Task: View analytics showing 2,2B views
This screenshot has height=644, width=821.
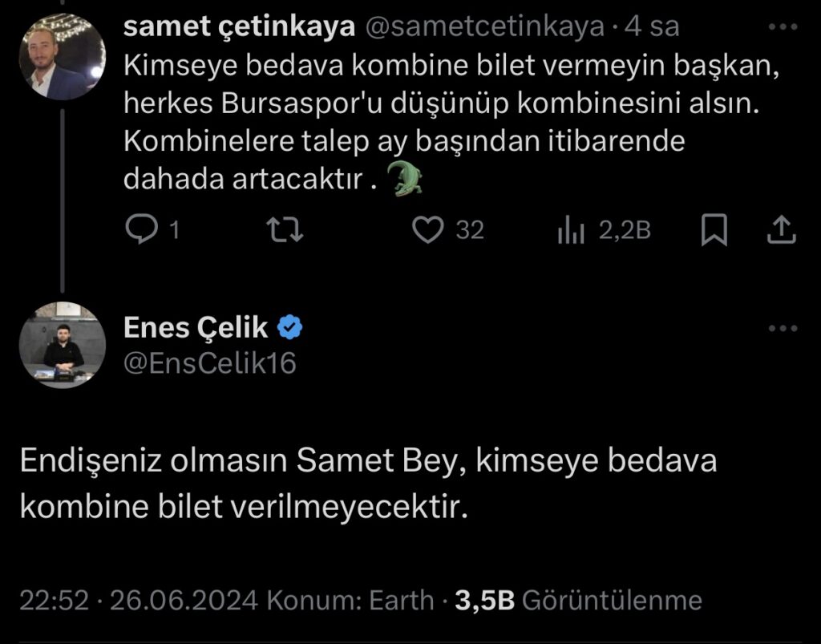Action: click(x=571, y=230)
